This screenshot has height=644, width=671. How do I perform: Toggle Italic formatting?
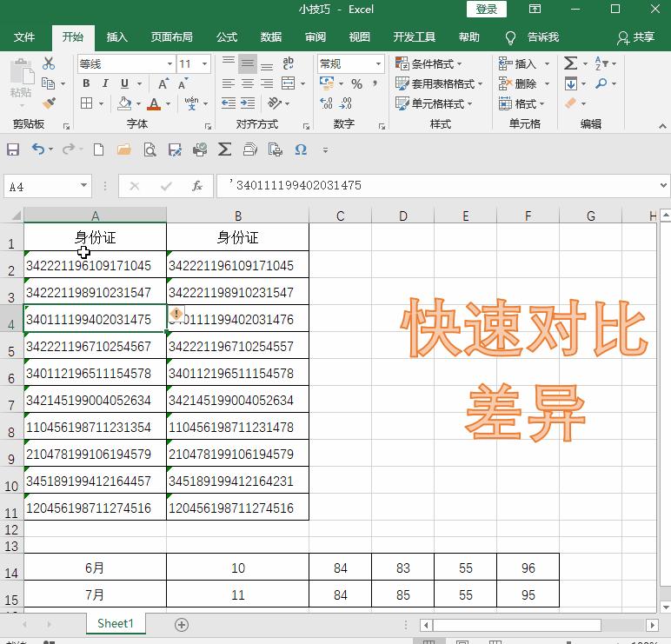pos(105,83)
